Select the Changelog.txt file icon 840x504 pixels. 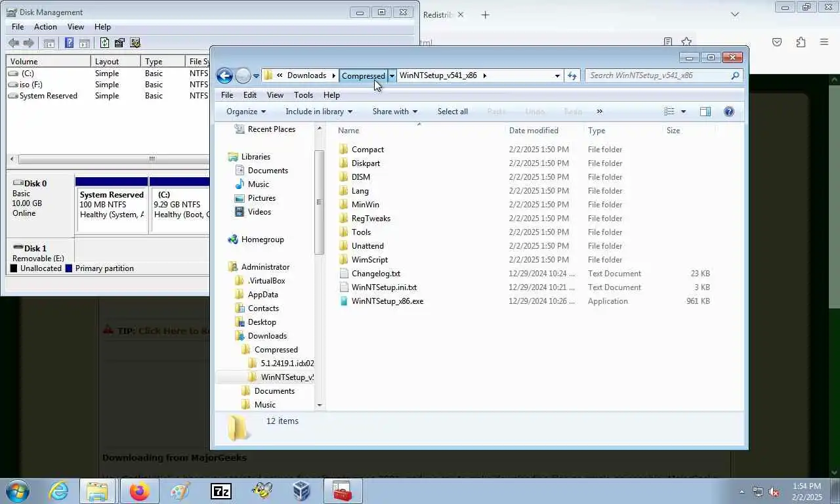[344, 274]
